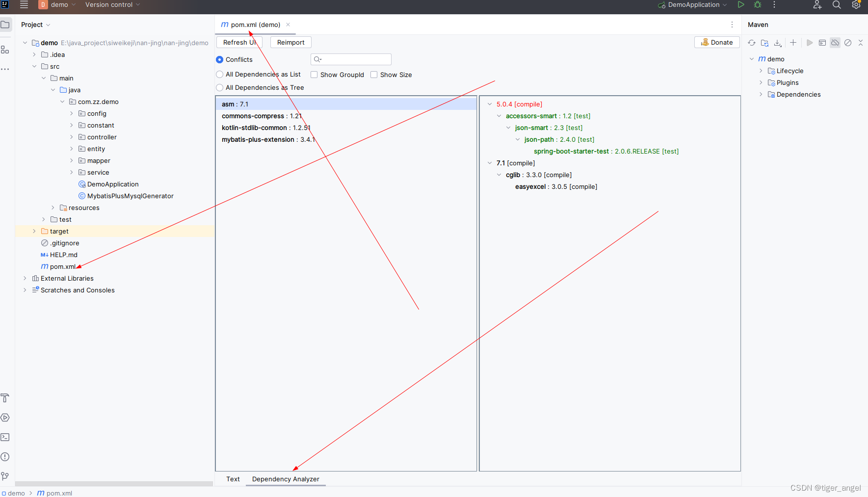
Task: Generate sources and update folders in Maven
Action: tap(764, 43)
